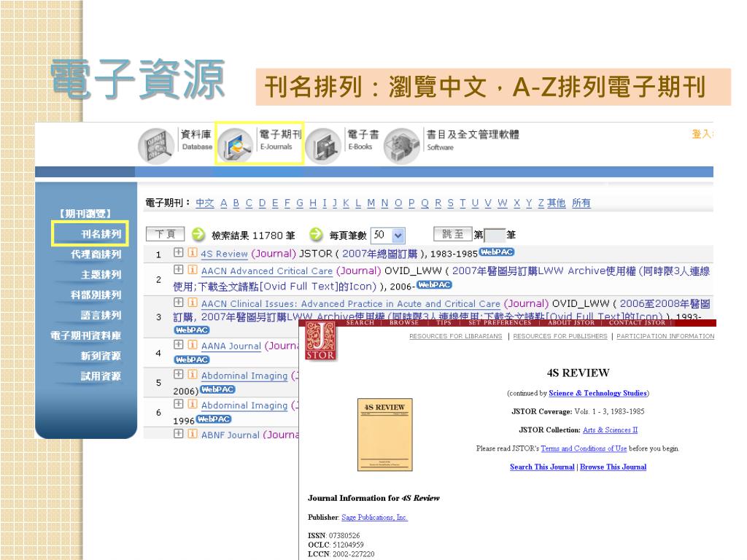Show 所有 journals
The height and width of the screenshot is (560, 747).
coord(581,203)
